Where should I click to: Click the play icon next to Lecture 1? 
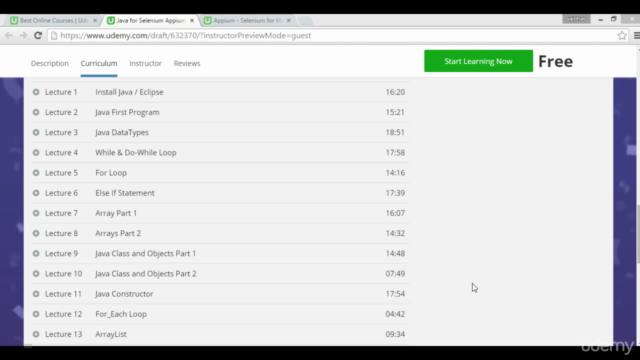(x=36, y=92)
